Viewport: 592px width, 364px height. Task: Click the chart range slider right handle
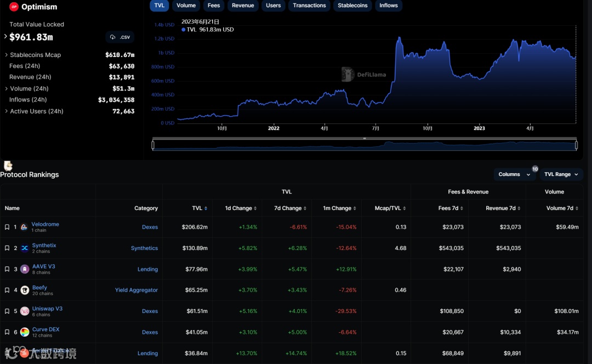pyautogui.click(x=576, y=145)
